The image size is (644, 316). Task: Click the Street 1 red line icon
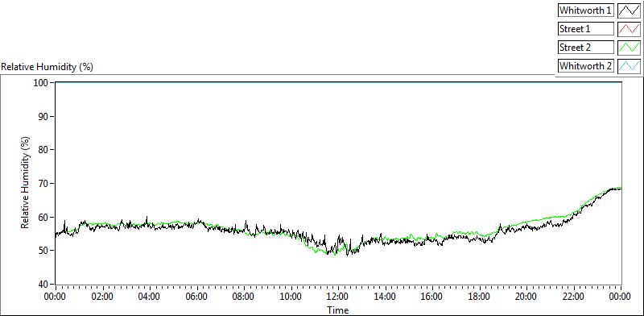point(629,29)
